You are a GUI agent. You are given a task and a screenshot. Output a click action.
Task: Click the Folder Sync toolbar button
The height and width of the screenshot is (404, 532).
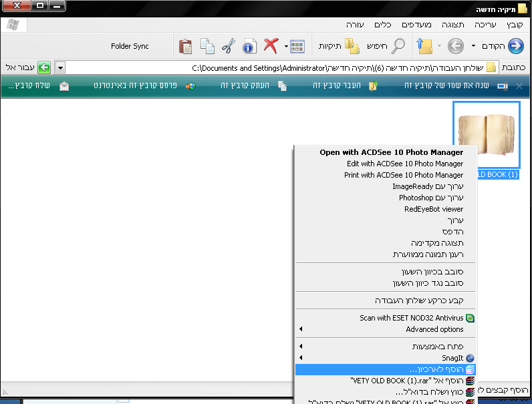130,46
